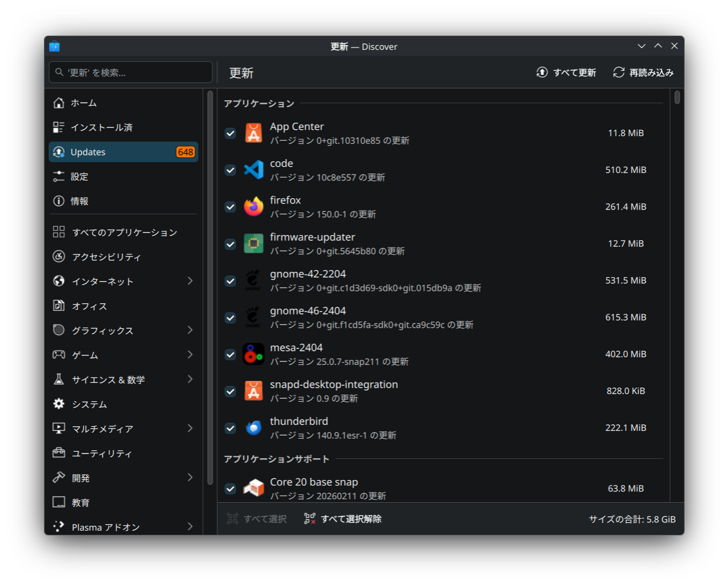Click the snapd-desktop-integration icon
Viewport: 728px width, 587px height.
(254, 391)
